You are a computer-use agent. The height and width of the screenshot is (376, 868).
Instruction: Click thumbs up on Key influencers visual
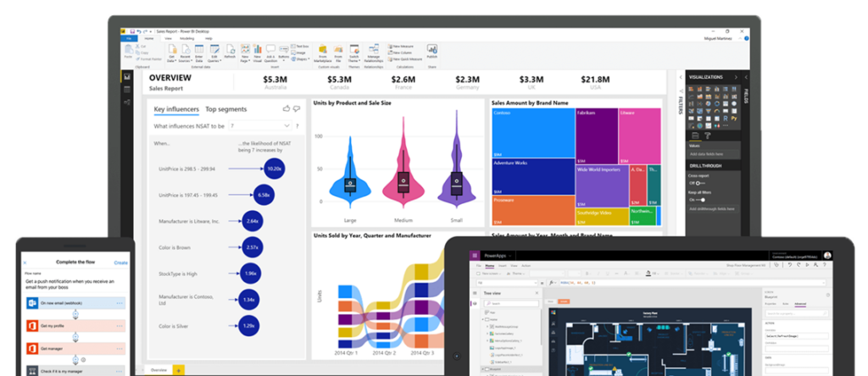[287, 109]
